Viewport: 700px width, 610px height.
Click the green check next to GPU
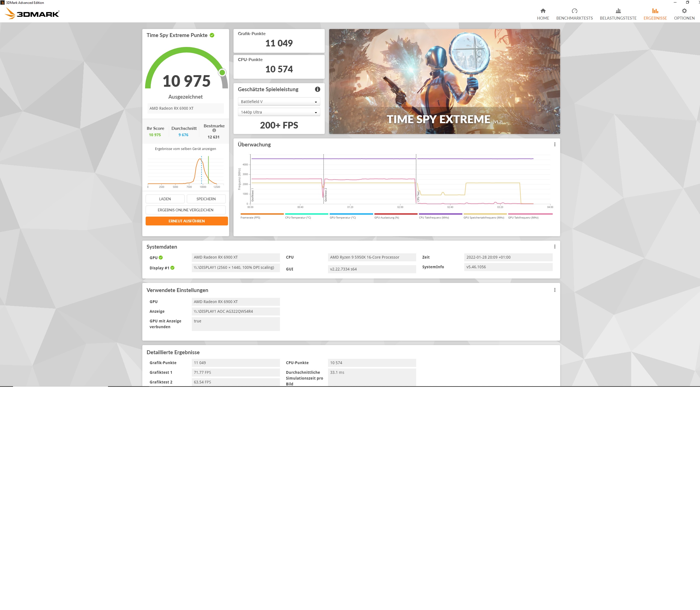pos(161,258)
